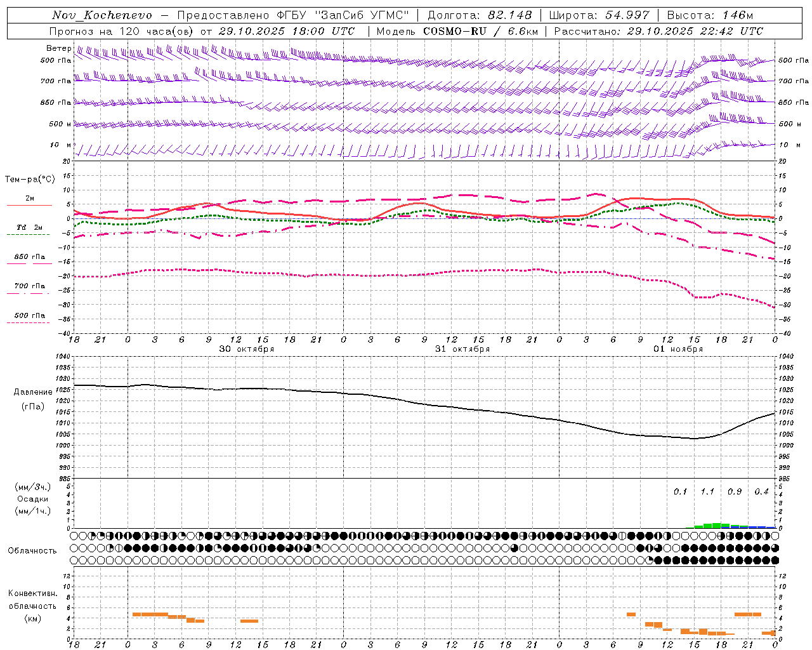Image resolution: width=812 pixels, height=650 pixels.
Task: Click the 500 гПа temperature legend entry
Action: click(30, 315)
